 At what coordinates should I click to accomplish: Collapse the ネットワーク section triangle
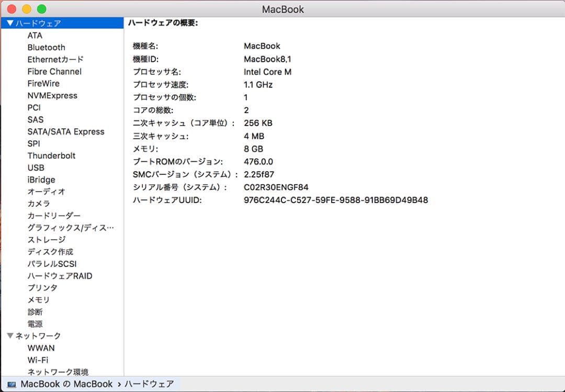pos(10,336)
